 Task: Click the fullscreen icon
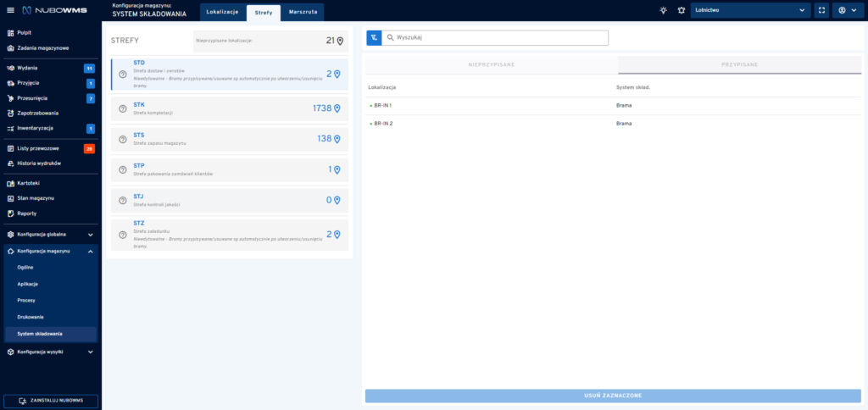(x=821, y=10)
